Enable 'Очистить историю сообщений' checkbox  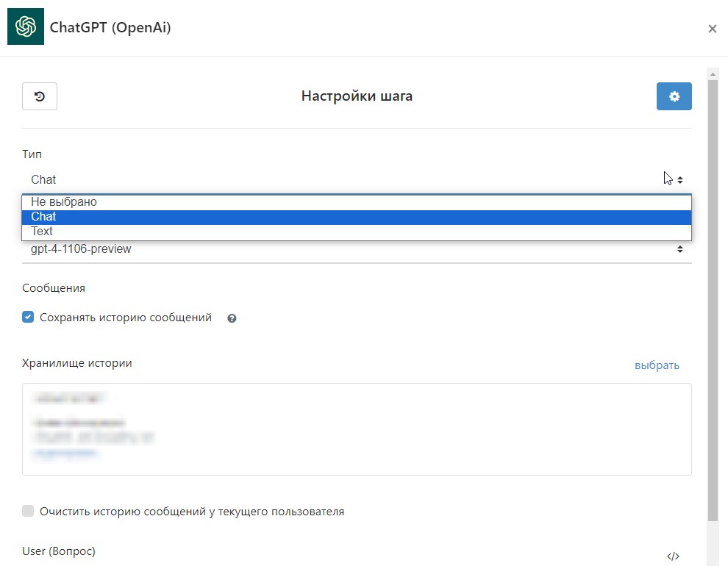click(x=28, y=511)
